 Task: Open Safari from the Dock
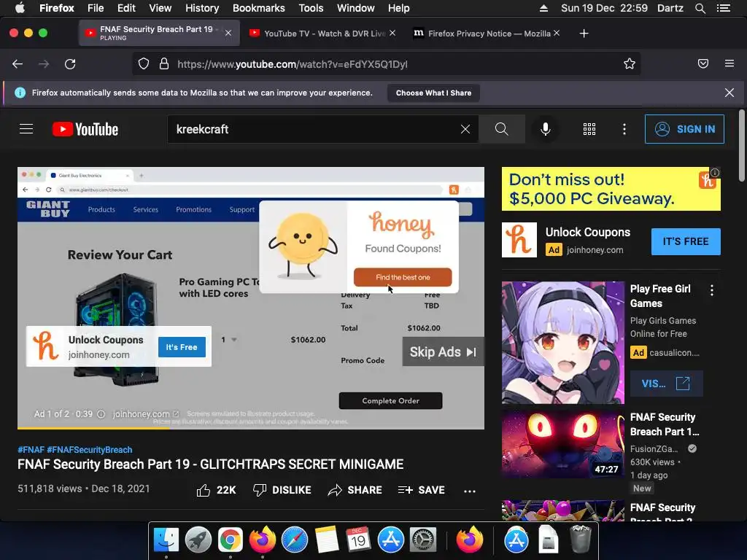295,540
